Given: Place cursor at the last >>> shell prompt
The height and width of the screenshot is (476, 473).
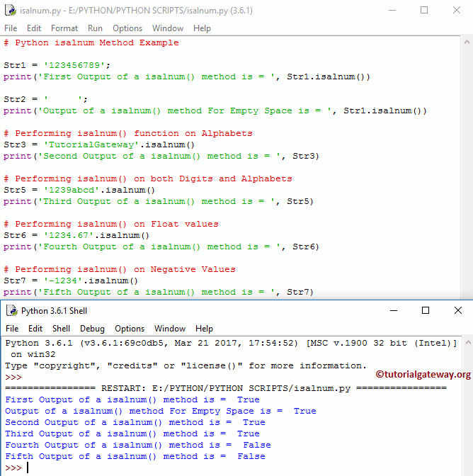Looking at the screenshot, I should coord(28,467).
